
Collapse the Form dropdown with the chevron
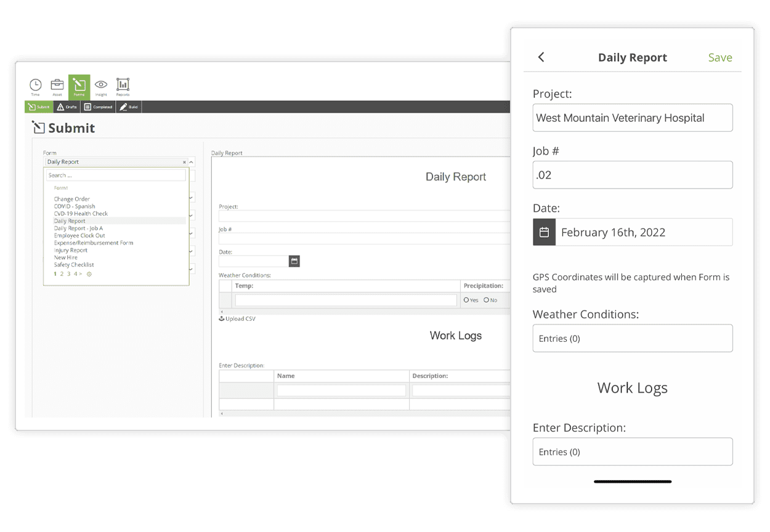pos(192,162)
